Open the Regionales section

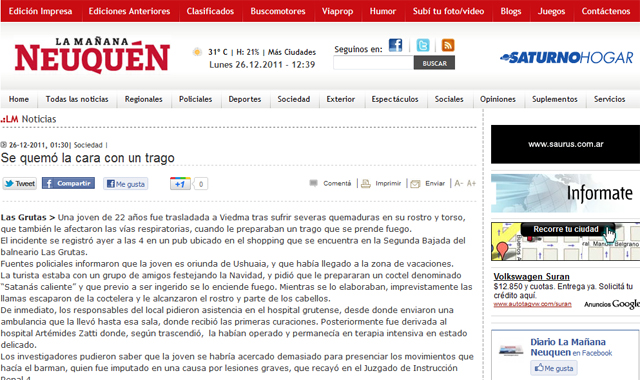tap(144, 99)
